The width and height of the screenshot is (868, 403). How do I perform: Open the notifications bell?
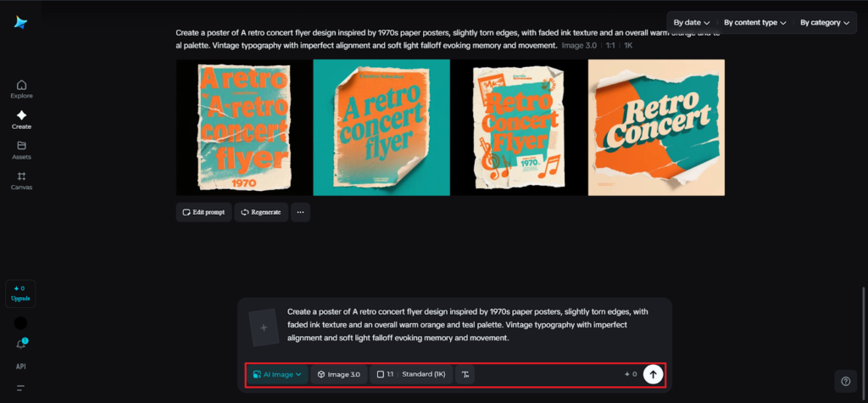pos(21,344)
